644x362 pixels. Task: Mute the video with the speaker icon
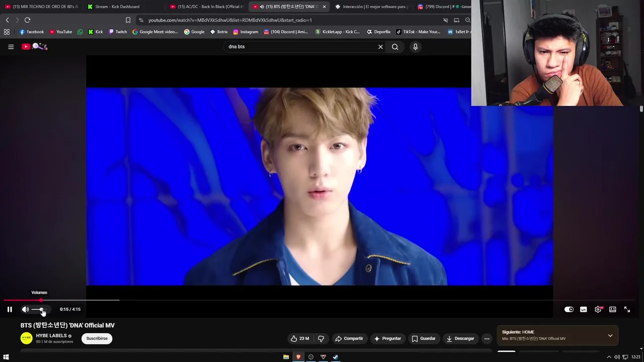point(25,309)
